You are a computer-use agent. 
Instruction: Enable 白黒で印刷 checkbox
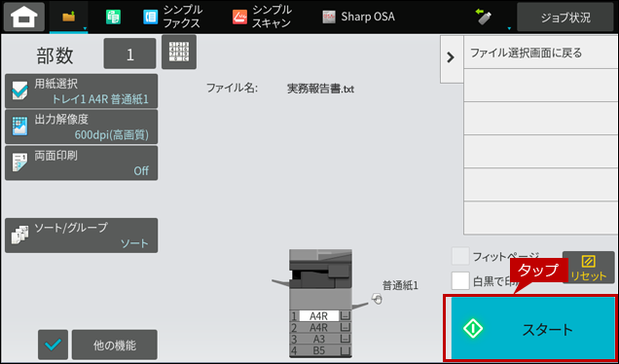pyautogui.click(x=460, y=280)
